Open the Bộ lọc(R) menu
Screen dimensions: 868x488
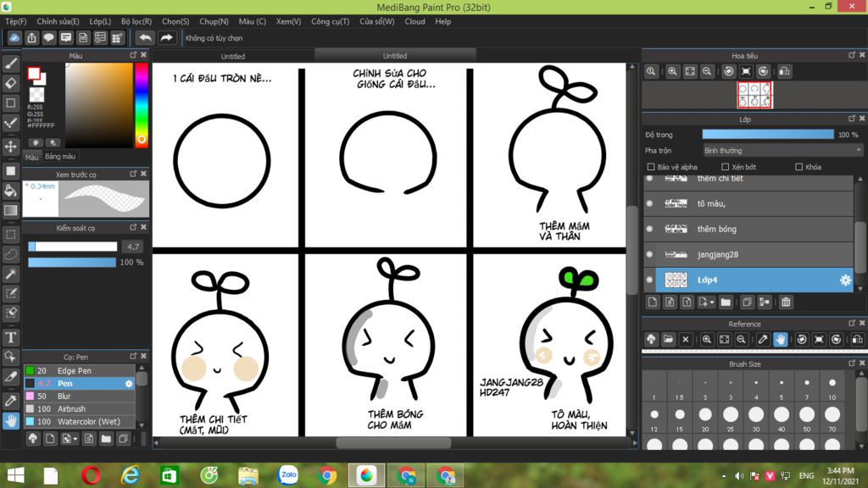pos(136,21)
